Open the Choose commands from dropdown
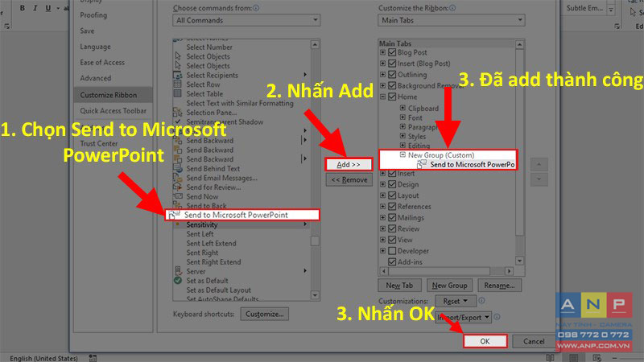The image size is (644, 362). pyautogui.click(x=246, y=20)
